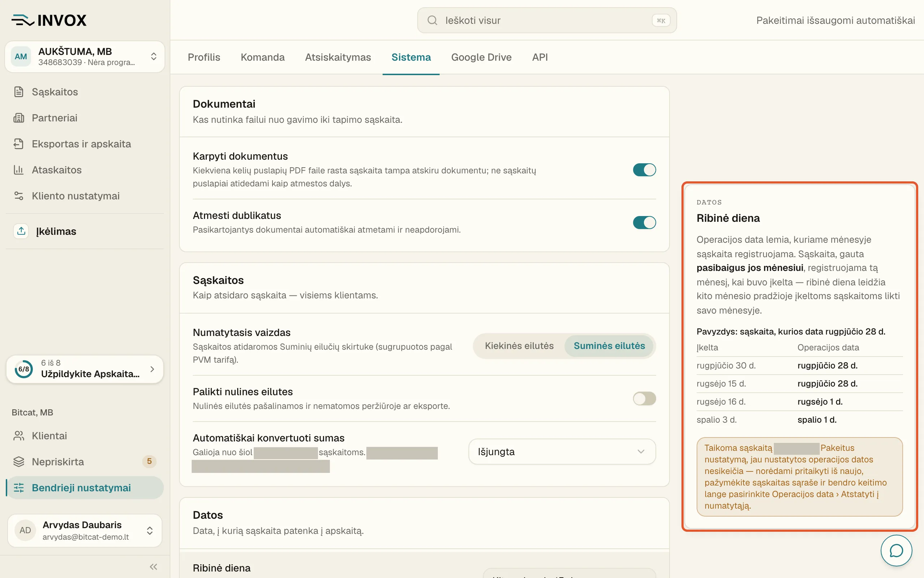Toggle Atmesti dublikatus off
This screenshot has height=578, width=924.
pos(644,223)
